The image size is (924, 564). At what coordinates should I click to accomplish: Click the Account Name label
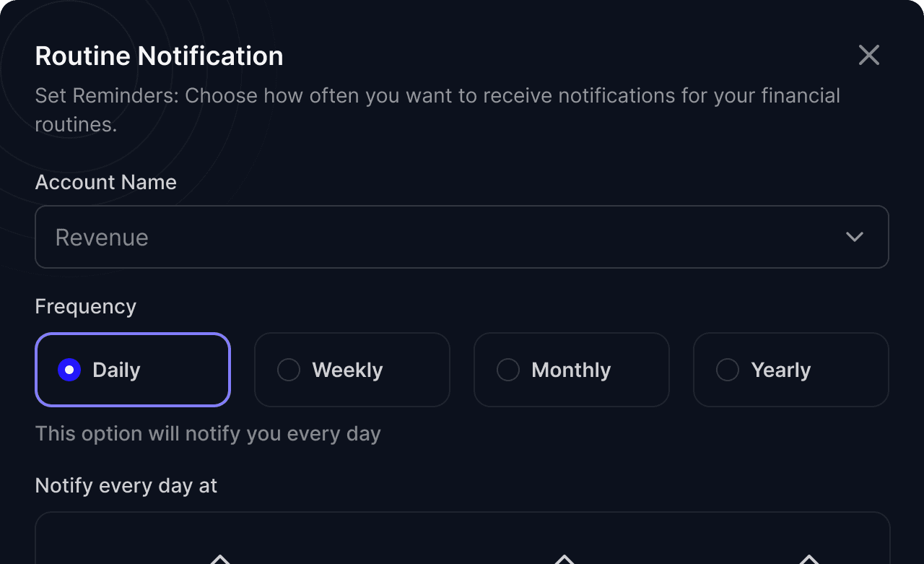[x=106, y=182]
